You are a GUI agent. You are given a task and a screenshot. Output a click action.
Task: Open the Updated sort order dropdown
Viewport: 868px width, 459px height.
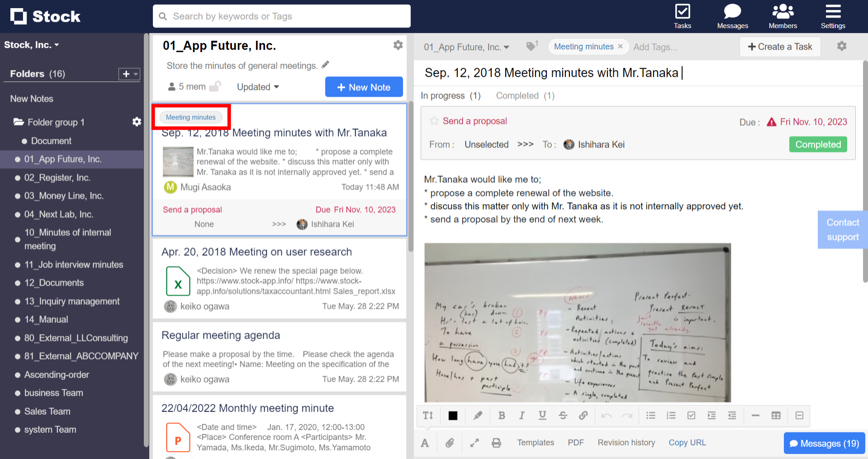click(257, 87)
